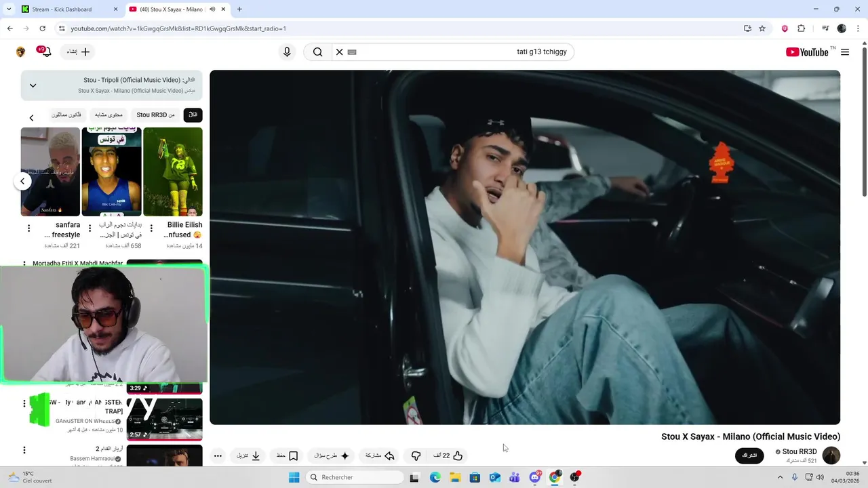Open the YouTube hamburger guide menu
The width and height of the screenshot is (868, 488).
click(x=845, y=52)
